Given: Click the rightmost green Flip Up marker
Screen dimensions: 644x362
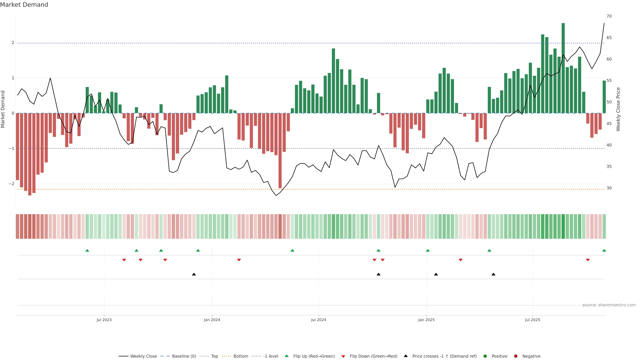Looking at the screenshot, I should 604,250.
